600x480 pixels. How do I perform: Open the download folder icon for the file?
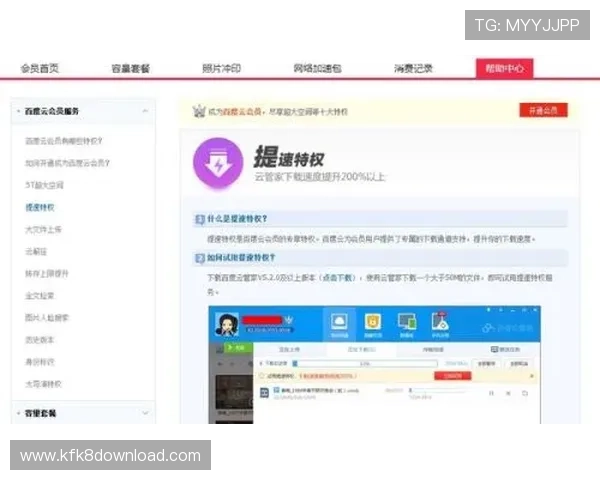(x=525, y=393)
